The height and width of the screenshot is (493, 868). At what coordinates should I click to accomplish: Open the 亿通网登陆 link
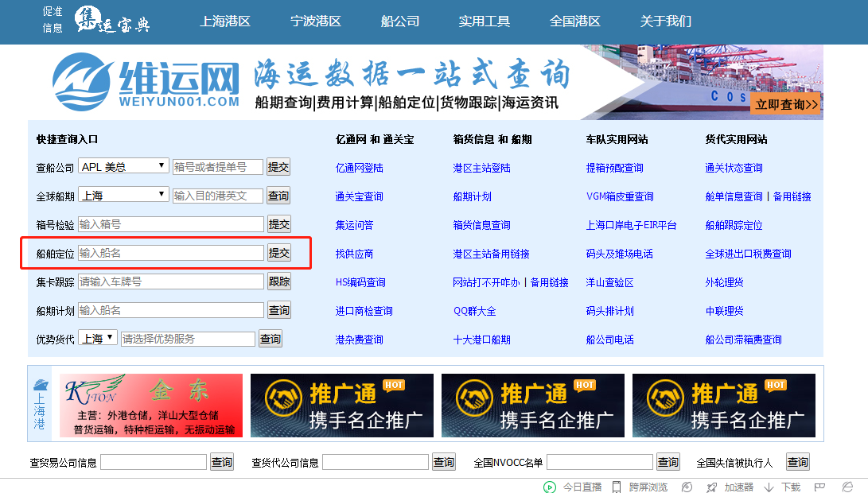point(360,168)
